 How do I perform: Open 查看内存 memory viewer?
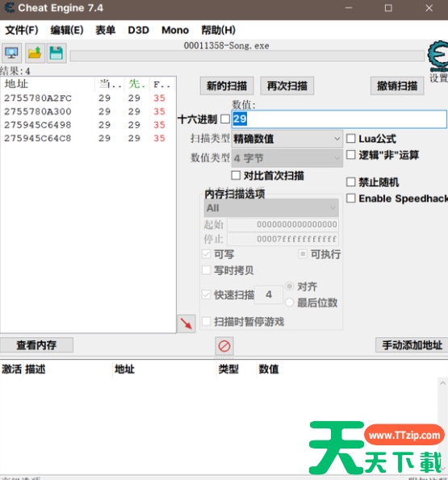point(36,345)
